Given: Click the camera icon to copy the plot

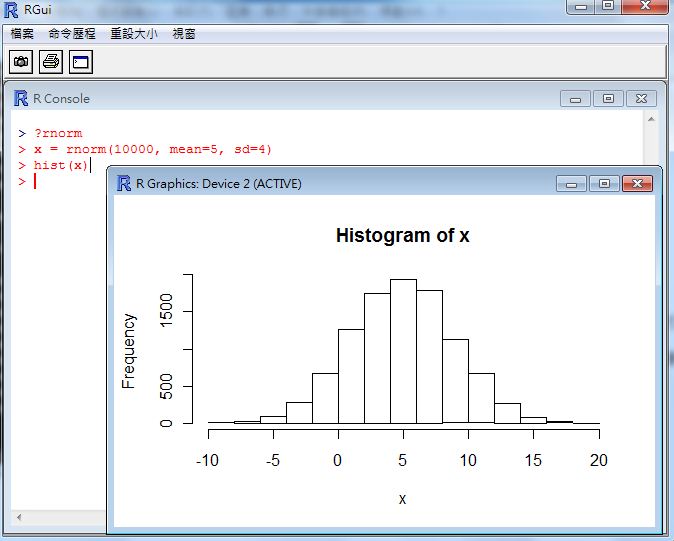Looking at the screenshot, I should coord(20,62).
